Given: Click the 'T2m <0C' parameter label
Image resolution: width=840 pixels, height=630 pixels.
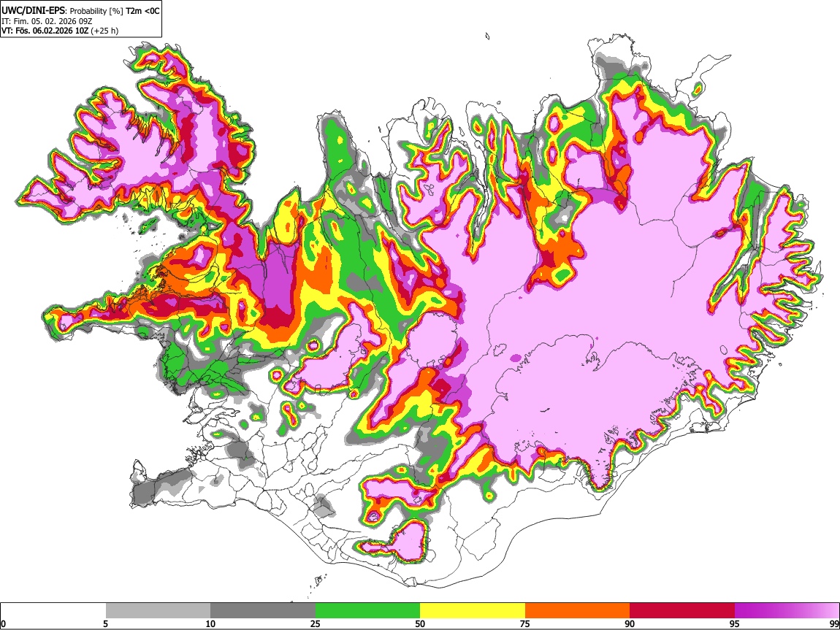Looking at the screenshot, I should 142,10.
